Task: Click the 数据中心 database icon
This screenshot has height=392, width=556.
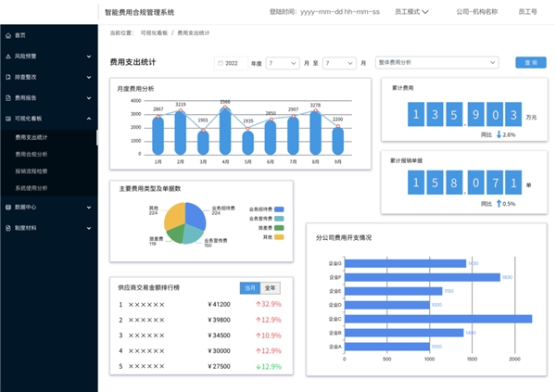Action: [x=8, y=207]
